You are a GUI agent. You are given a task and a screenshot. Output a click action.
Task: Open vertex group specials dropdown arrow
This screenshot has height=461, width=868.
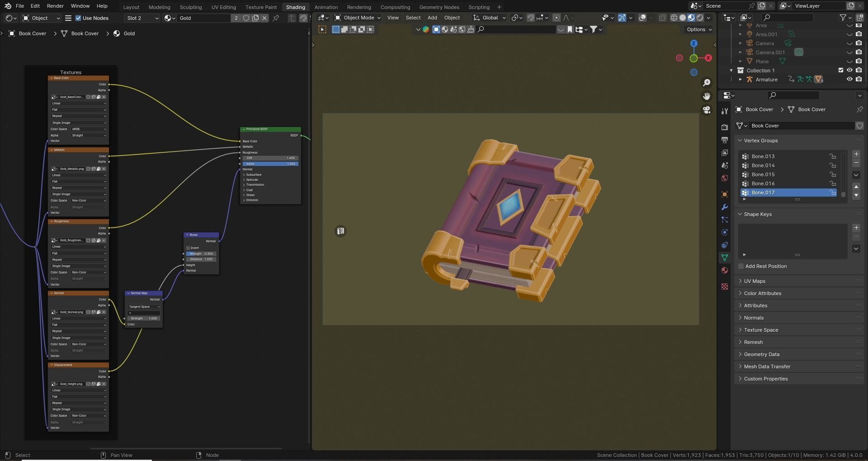pos(856,175)
